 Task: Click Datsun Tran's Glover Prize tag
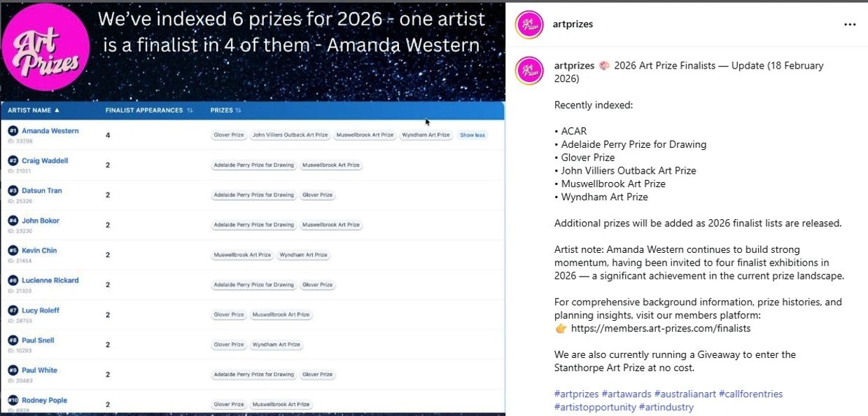tap(317, 195)
